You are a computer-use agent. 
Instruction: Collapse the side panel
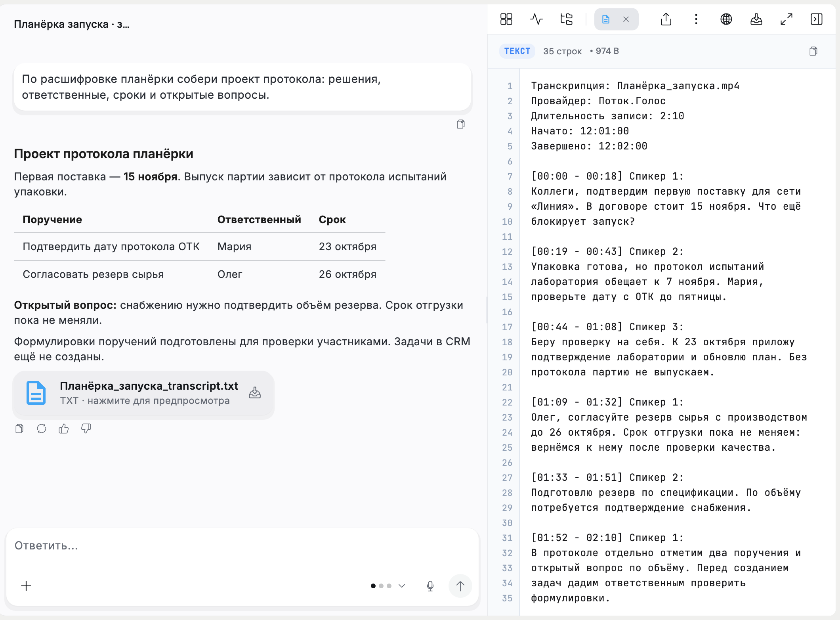[817, 19]
